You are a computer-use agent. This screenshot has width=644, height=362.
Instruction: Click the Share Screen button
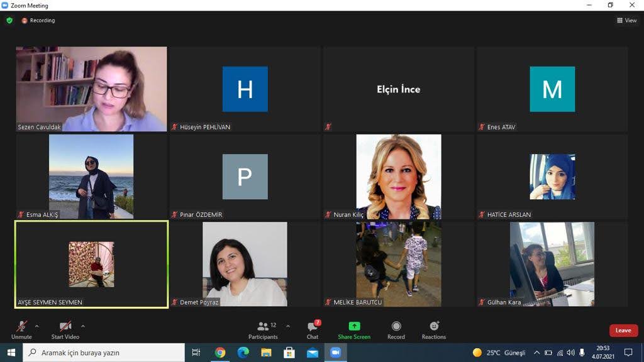pos(354,330)
